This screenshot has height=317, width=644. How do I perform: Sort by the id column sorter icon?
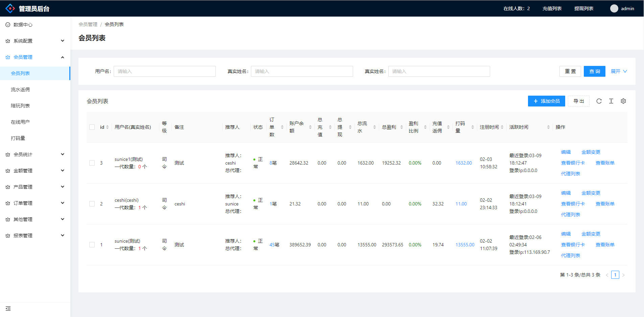click(108, 127)
